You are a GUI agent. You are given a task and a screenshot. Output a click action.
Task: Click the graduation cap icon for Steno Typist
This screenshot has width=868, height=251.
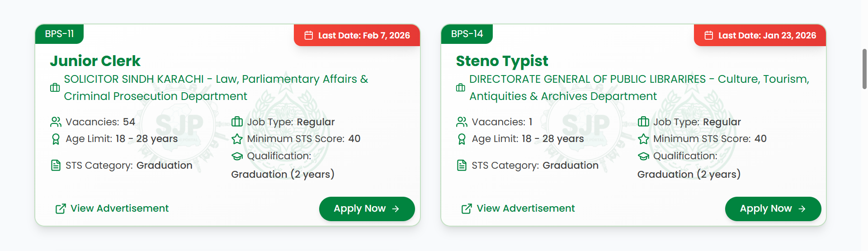pyautogui.click(x=643, y=156)
